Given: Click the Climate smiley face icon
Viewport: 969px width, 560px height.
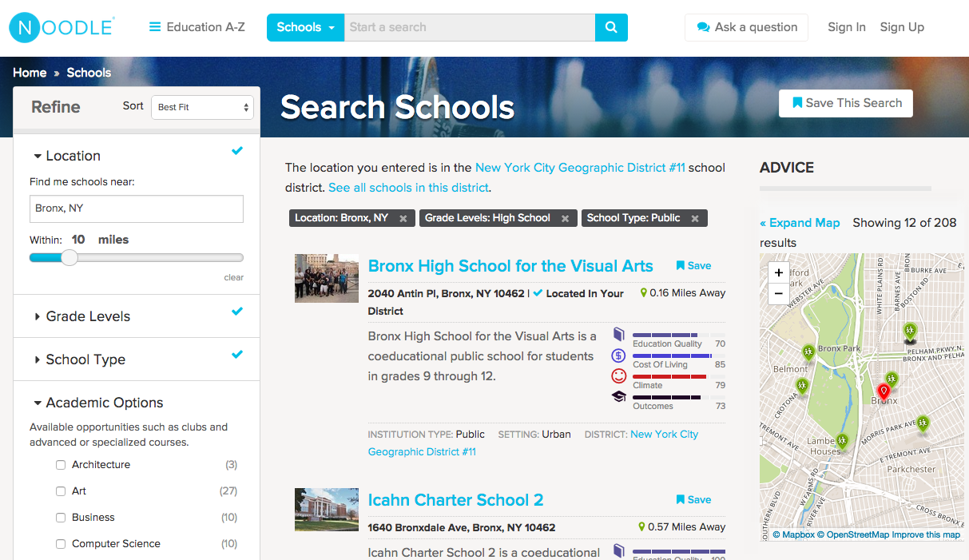Looking at the screenshot, I should [x=618, y=375].
